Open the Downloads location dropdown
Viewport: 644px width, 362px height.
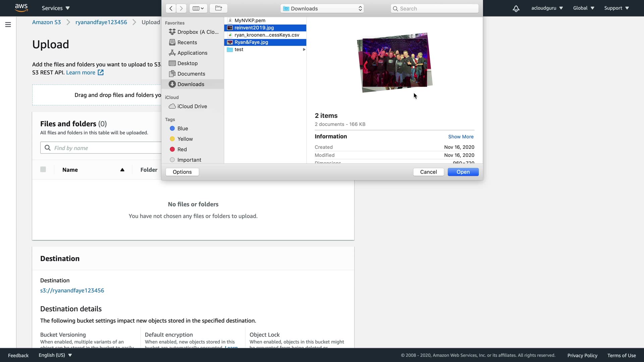(322, 8)
